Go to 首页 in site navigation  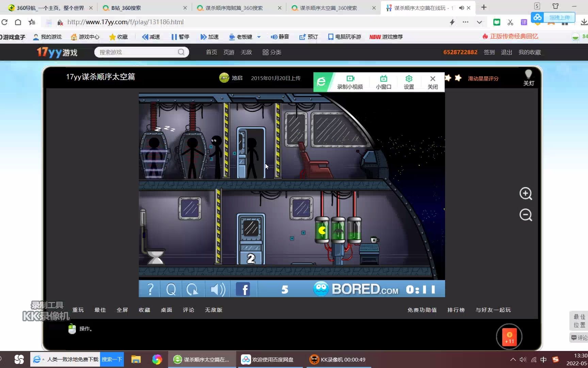click(x=211, y=52)
